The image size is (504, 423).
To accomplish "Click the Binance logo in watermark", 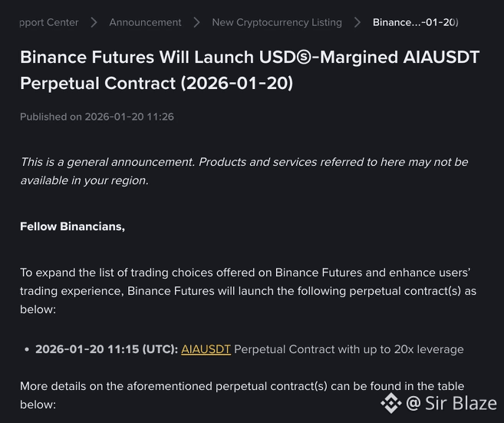I will click(391, 403).
